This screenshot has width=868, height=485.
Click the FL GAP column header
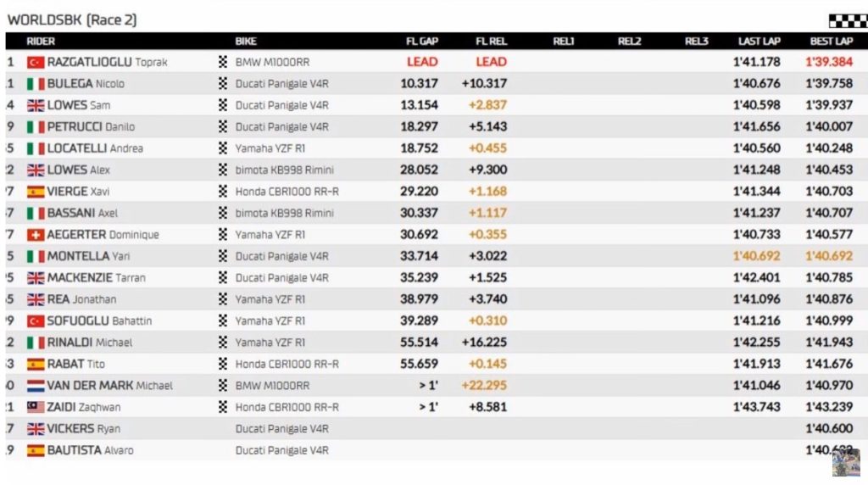421,41
